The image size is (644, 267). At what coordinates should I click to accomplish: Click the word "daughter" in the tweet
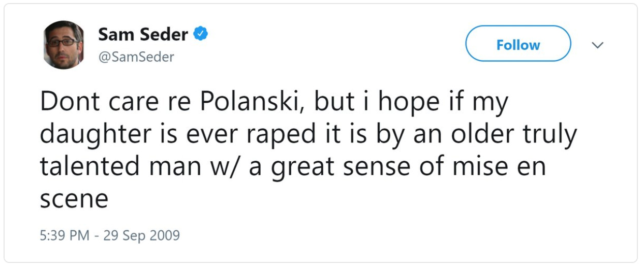point(94,135)
